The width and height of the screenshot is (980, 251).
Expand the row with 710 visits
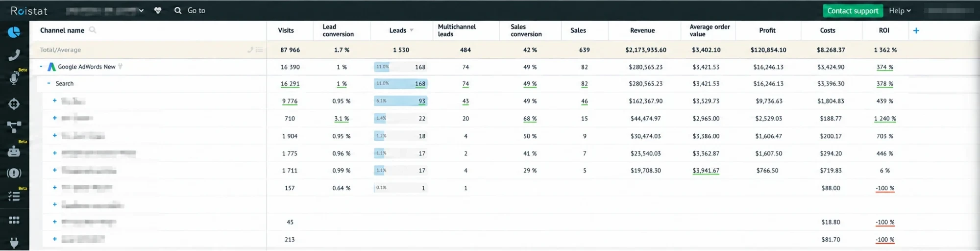pyautogui.click(x=55, y=118)
